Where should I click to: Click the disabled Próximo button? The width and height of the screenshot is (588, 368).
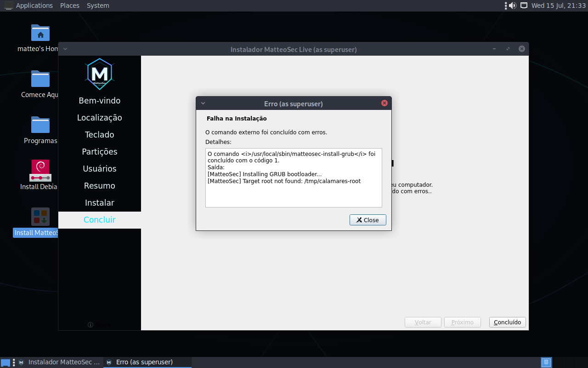463,322
